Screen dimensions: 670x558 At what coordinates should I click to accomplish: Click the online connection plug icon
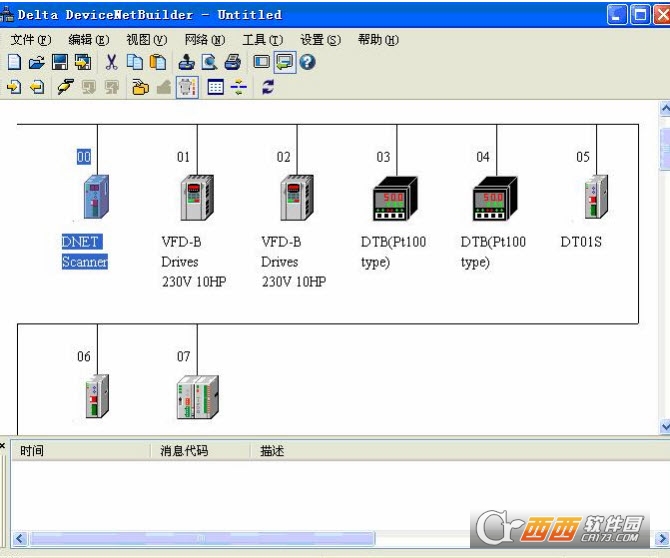coord(65,87)
